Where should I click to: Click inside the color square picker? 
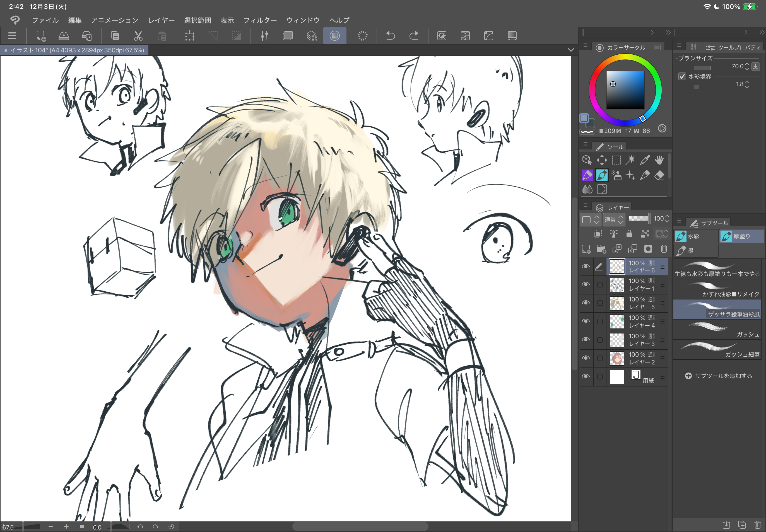coord(625,90)
